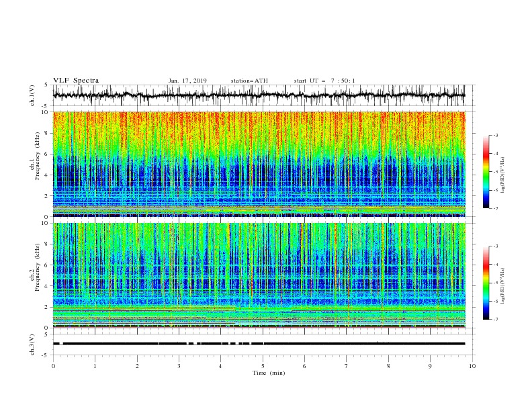Screen dimensions: 532x411
Task: Click the ch.2 colorbar log(PSD) label
Action: pyautogui.click(x=502, y=285)
